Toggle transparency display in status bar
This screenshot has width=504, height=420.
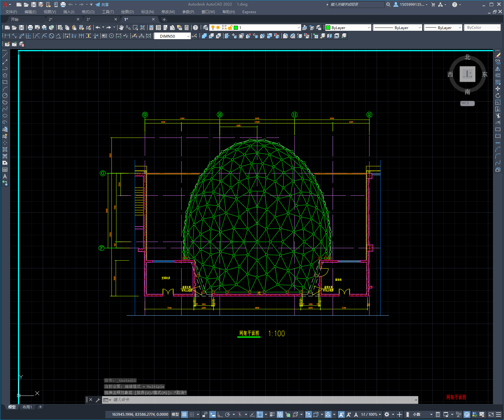pos(280,414)
